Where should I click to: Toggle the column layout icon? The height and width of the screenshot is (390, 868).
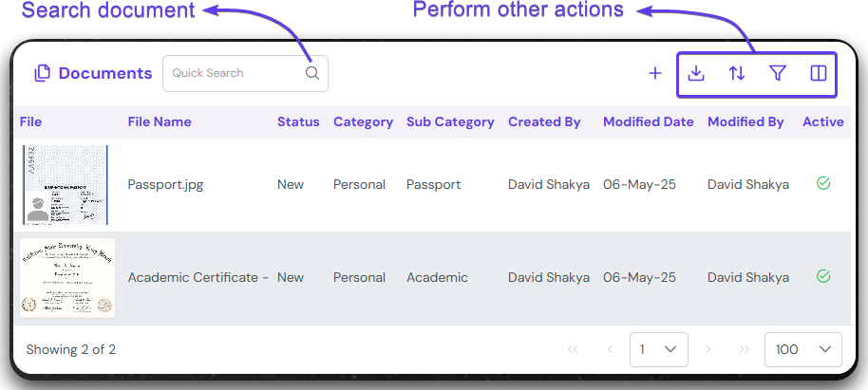[819, 73]
